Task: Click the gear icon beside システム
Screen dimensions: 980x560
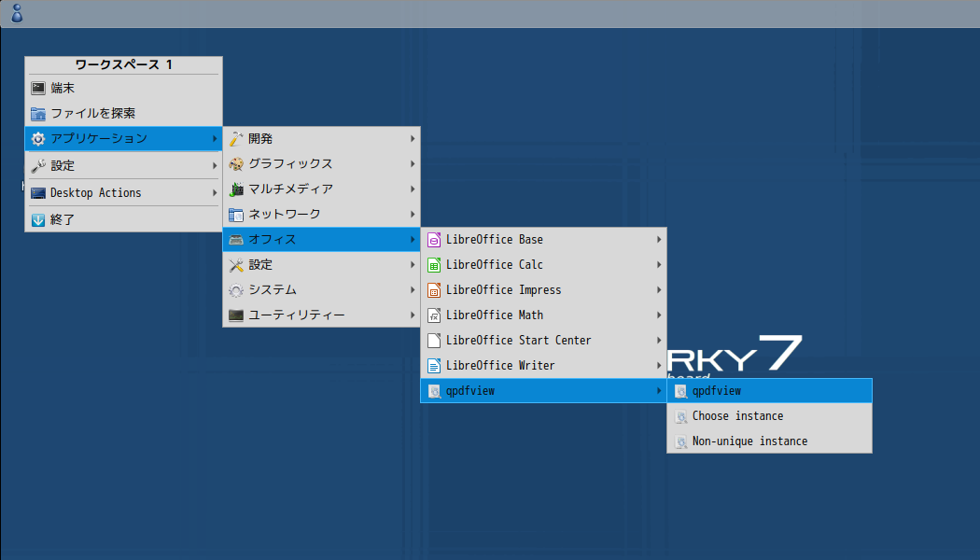Action: click(235, 290)
